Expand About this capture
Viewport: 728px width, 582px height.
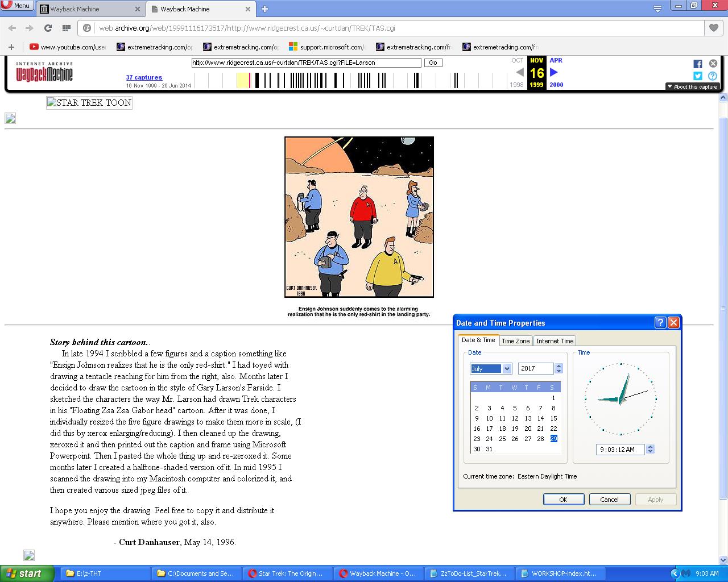click(x=692, y=87)
